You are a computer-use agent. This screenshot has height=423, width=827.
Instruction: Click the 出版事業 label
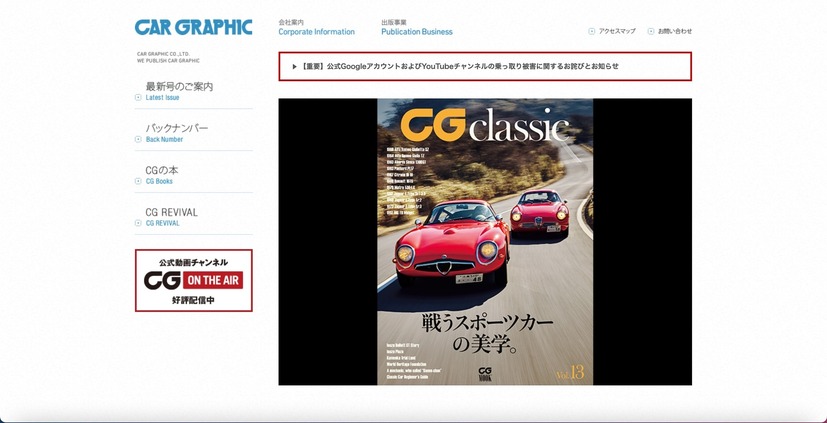coord(394,23)
